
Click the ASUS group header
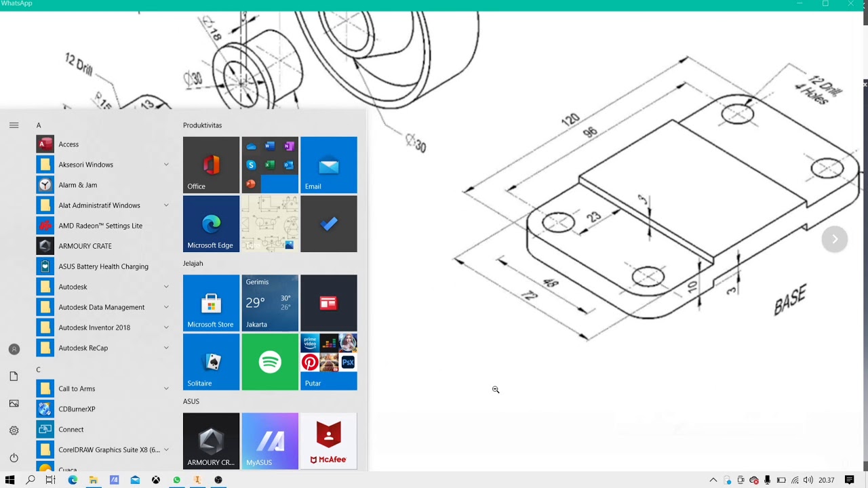[191, 401]
